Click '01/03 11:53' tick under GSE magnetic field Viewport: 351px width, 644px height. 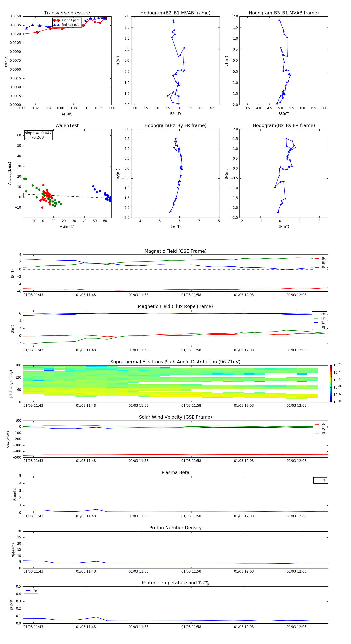coord(138,295)
